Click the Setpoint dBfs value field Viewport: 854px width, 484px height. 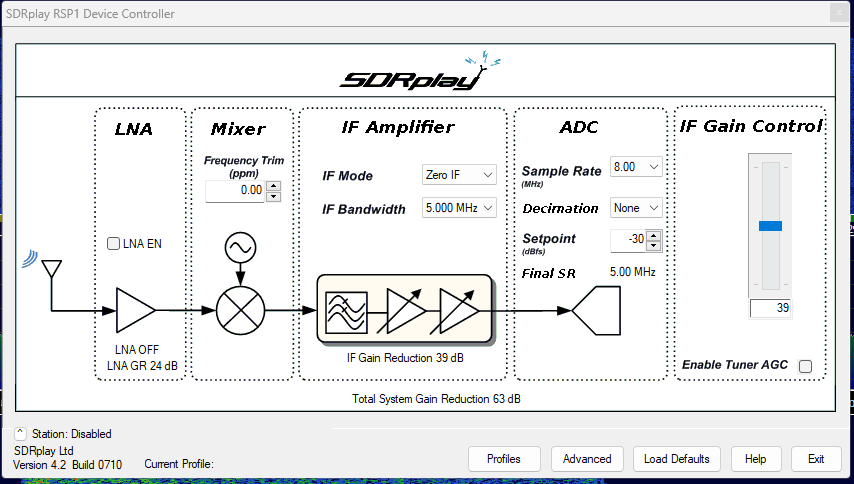pyautogui.click(x=629, y=240)
